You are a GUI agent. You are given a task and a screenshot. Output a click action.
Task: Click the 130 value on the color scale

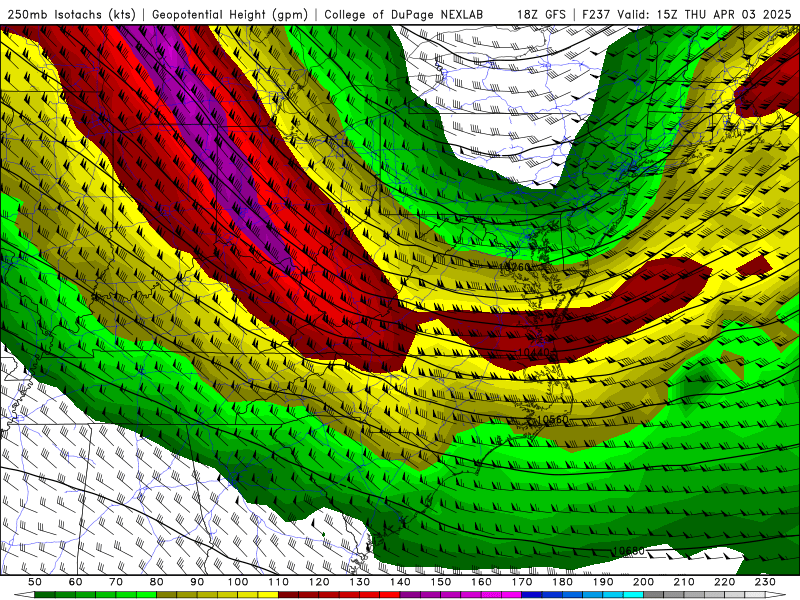[x=360, y=582]
